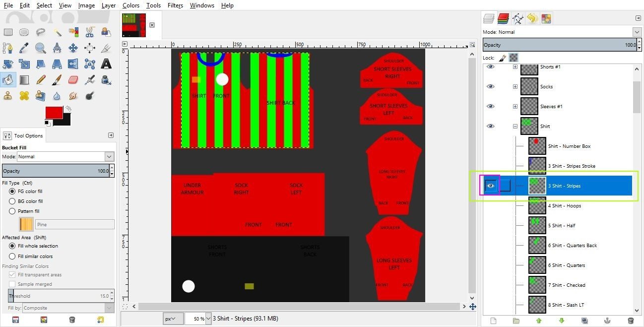This screenshot has width=644, height=327.
Task: Switch to the Undo History dock tab
Action: pyautogui.click(x=532, y=19)
